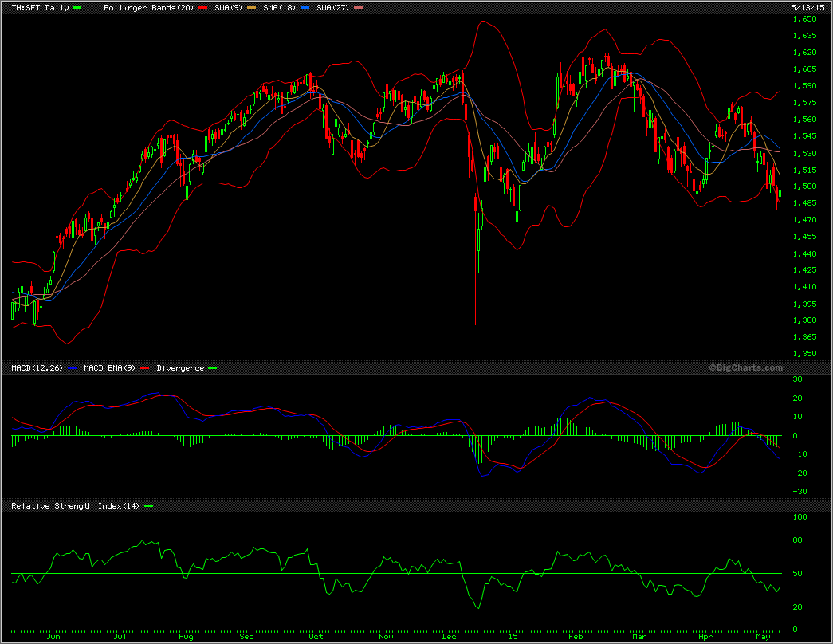Click the 'Nov' month label
The width and height of the screenshot is (833, 644).
387,637
